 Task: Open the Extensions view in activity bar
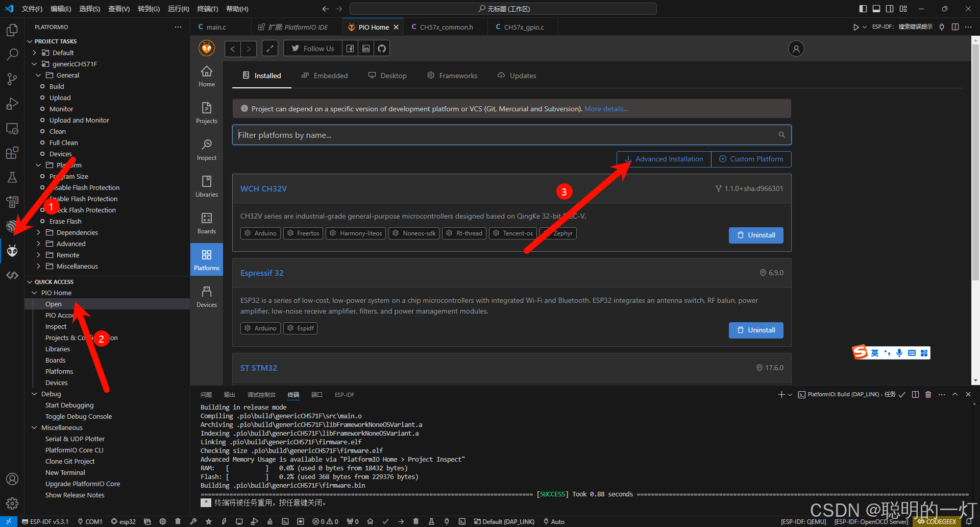tap(12, 153)
